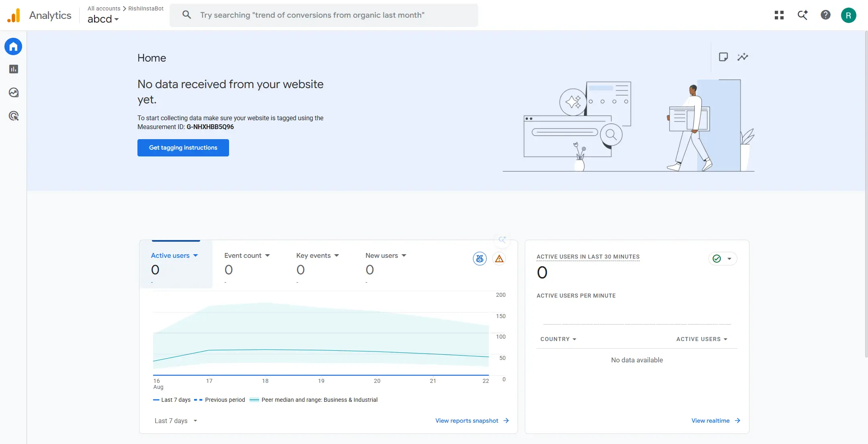868x444 pixels.
Task: Click ACTIVE USERS IN LAST 30 MINUTES label
Action: [588, 257]
